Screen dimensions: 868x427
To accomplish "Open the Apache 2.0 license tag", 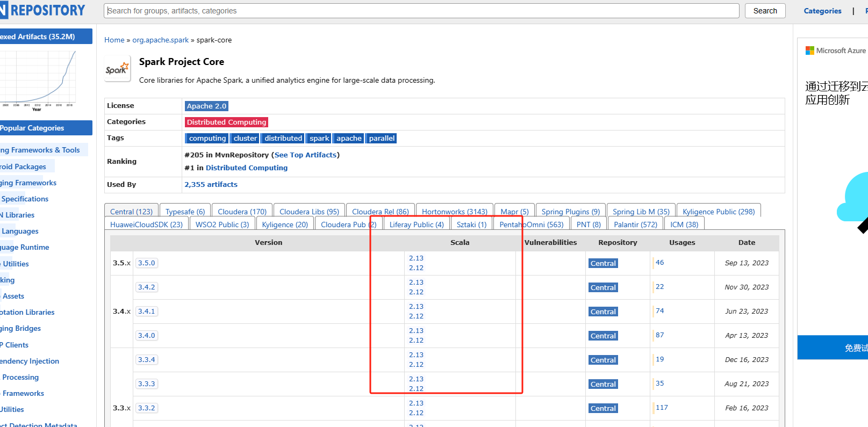I will click(206, 106).
